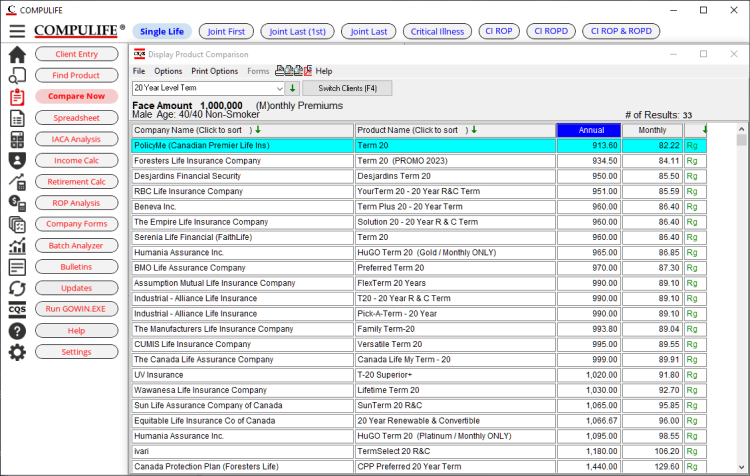Viewport: 750px width, 476px height.
Task: Open the CI ROP & ROPD tab
Action: click(621, 31)
